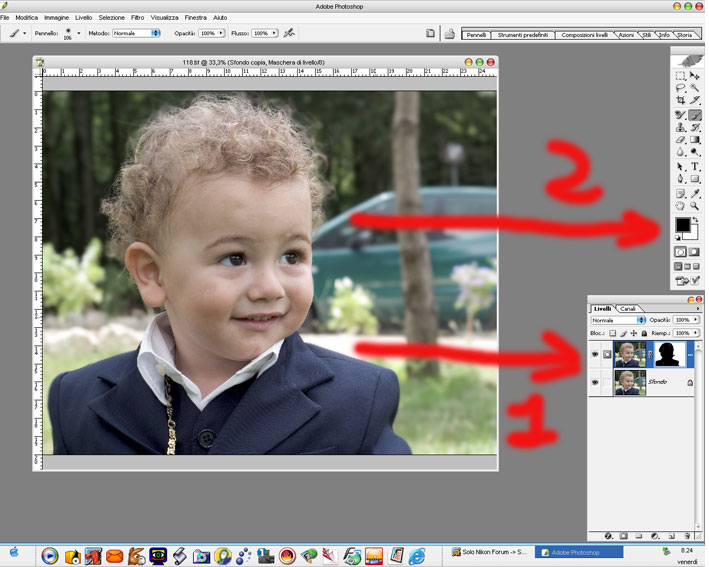Screen dimensions: 709x567
Task: Open the Pennelli palette tab
Action: pos(476,35)
